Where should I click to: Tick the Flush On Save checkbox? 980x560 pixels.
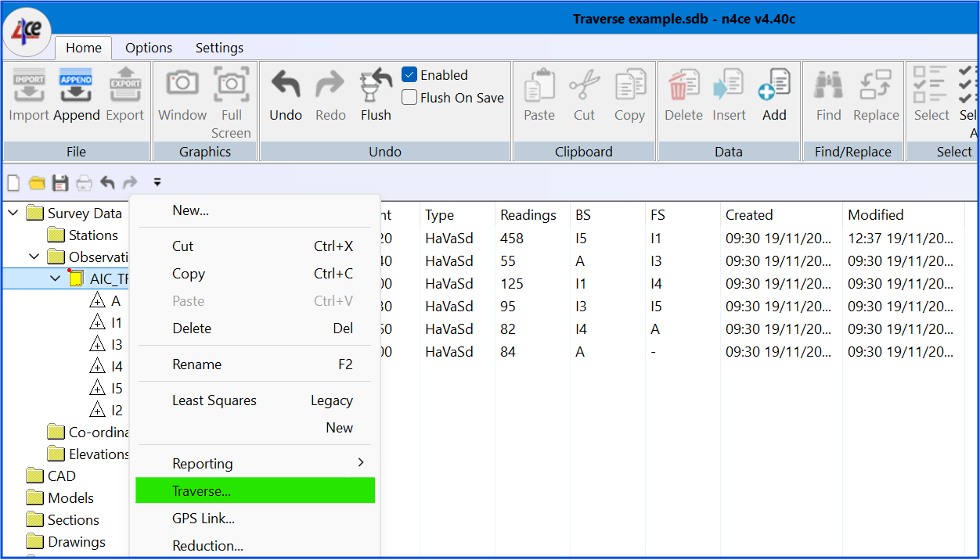(x=409, y=97)
